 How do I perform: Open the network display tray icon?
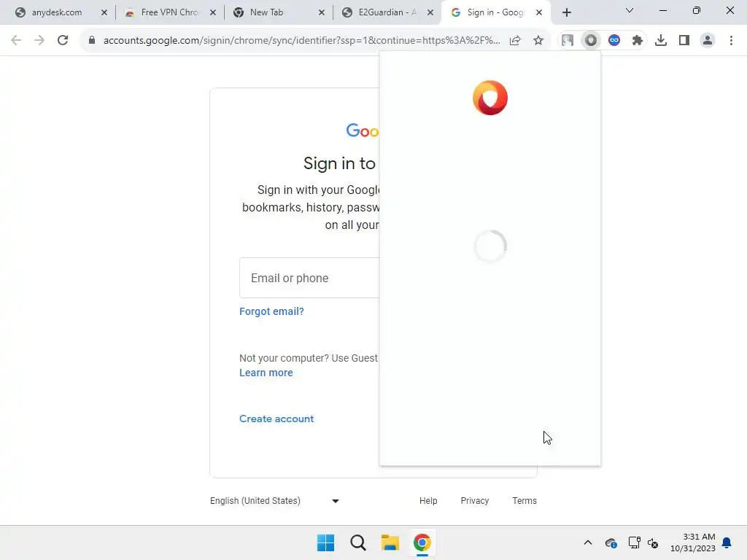pyautogui.click(x=634, y=542)
